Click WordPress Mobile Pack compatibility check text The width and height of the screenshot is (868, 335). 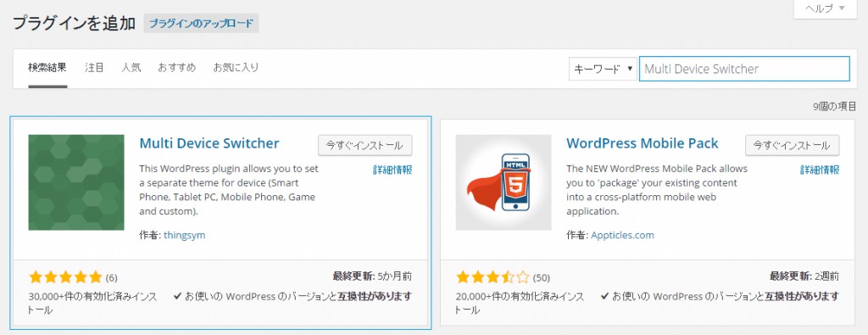(x=721, y=296)
